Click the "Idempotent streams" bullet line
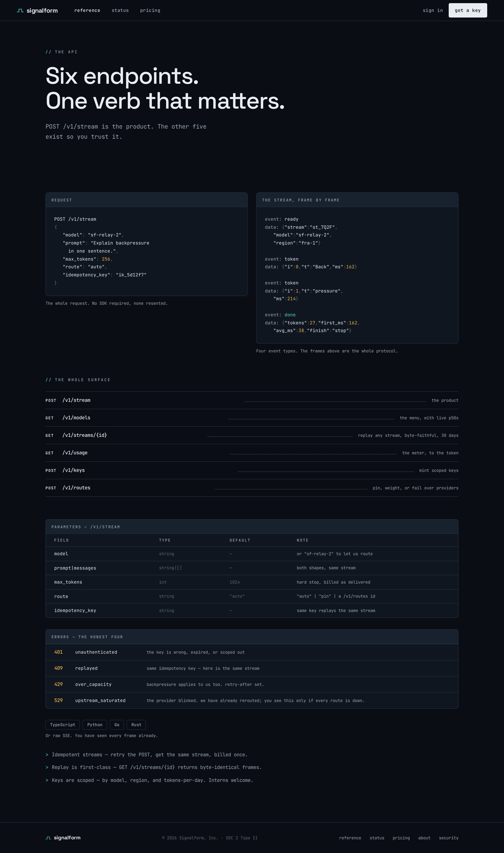The image size is (504, 853). [x=146, y=755]
